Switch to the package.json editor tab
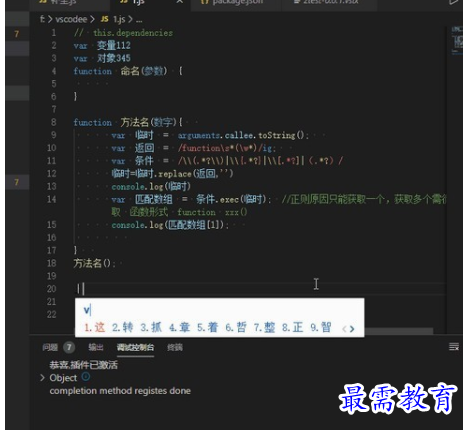Image resolution: width=463 pixels, height=430 pixels. tap(236, 3)
